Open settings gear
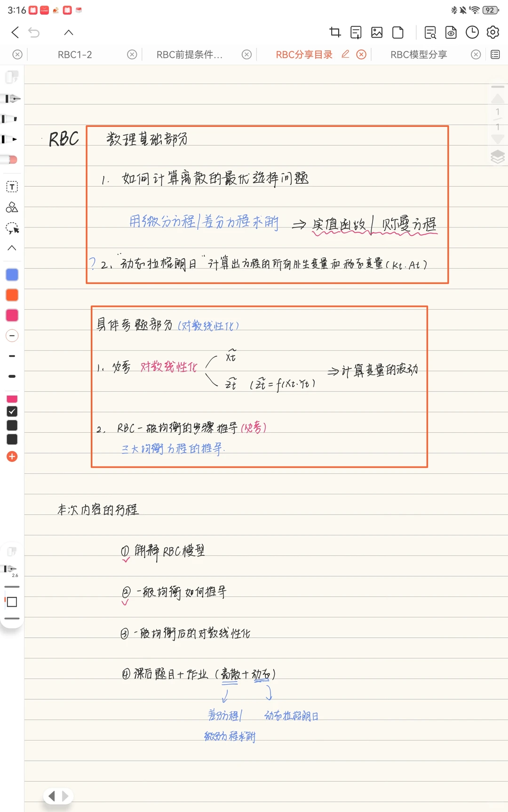This screenshot has height=812, width=508. pyautogui.click(x=493, y=32)
